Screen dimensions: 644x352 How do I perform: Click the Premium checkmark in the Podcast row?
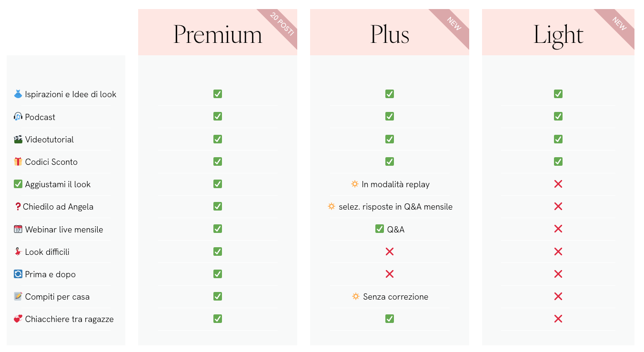218,116
